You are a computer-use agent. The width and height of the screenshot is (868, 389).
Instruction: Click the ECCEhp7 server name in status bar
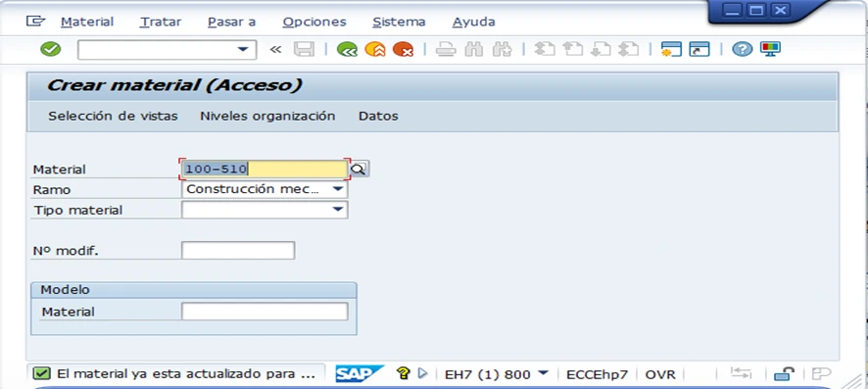point(597,374)
